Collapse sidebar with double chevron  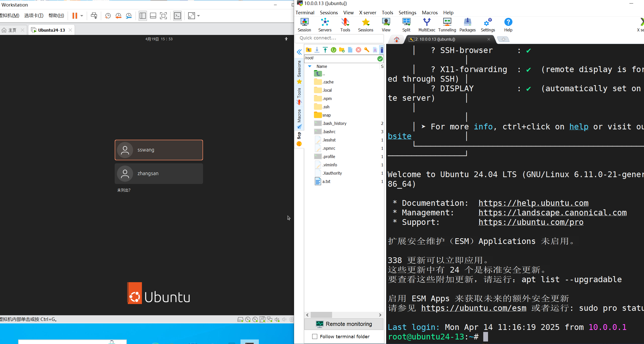pyautogui.click(x=299, y=52)
